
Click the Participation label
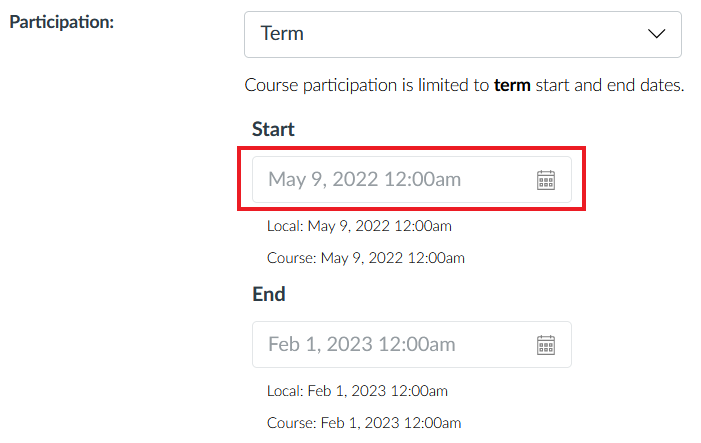pos(62,22)
